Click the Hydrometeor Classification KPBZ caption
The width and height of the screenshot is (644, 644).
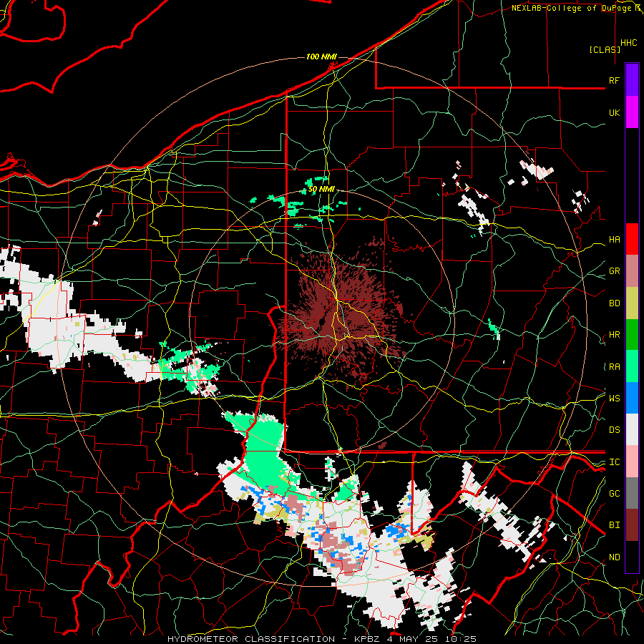322,639
